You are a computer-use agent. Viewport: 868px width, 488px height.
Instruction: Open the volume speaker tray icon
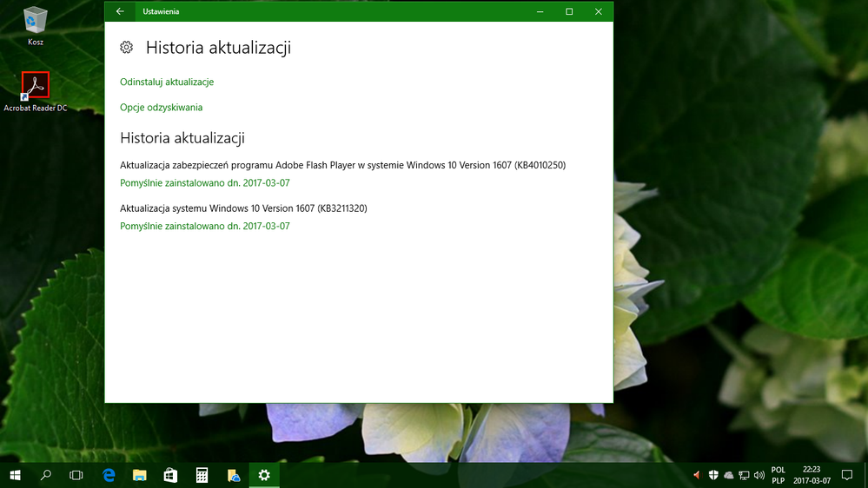tap(759, 475)
